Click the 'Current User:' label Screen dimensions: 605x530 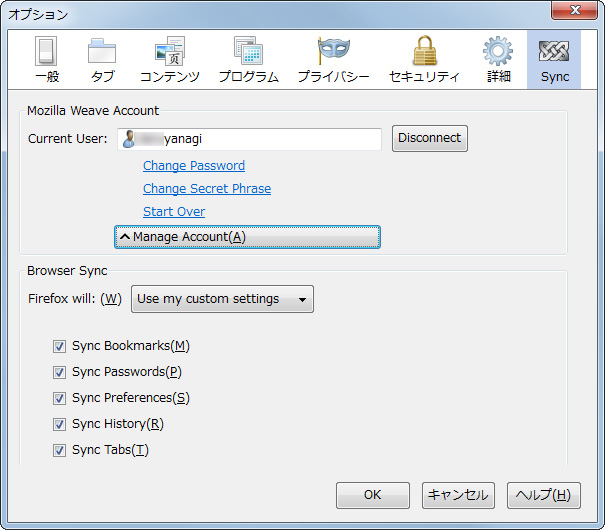coord(68,139)
